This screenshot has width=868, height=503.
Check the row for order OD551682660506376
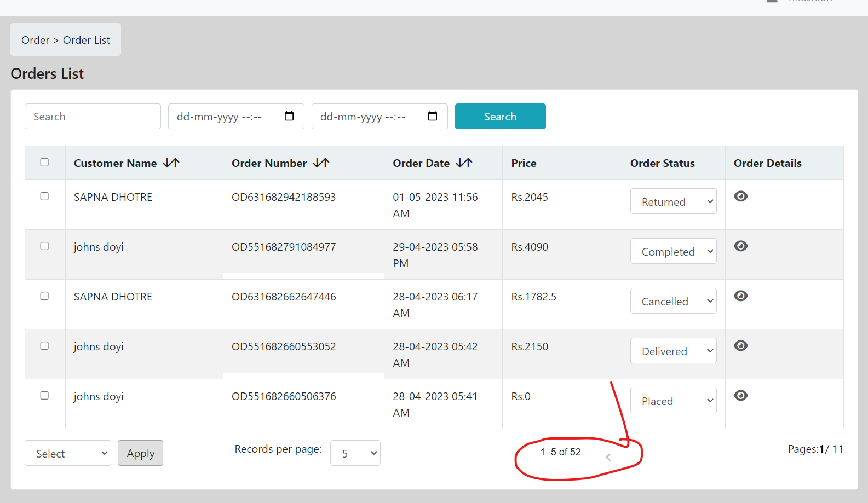[x=44, y=396]
